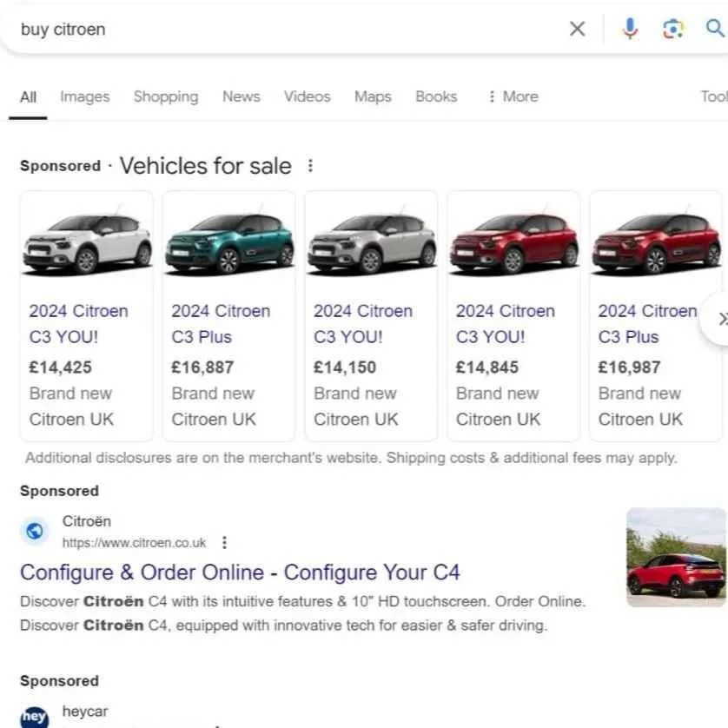Screen dimensions: 728x728
Task: Open Google Lens image search icon
Action: tap(672, 30)
